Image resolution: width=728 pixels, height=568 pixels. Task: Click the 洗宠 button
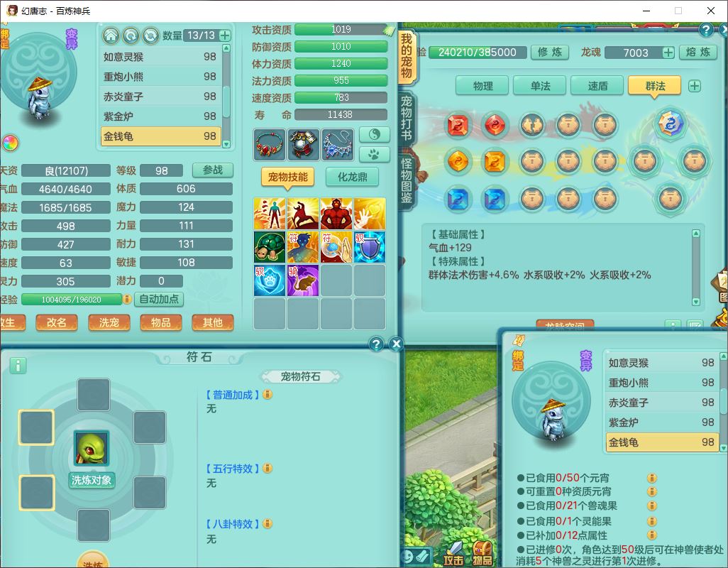[x=109, y=322]
